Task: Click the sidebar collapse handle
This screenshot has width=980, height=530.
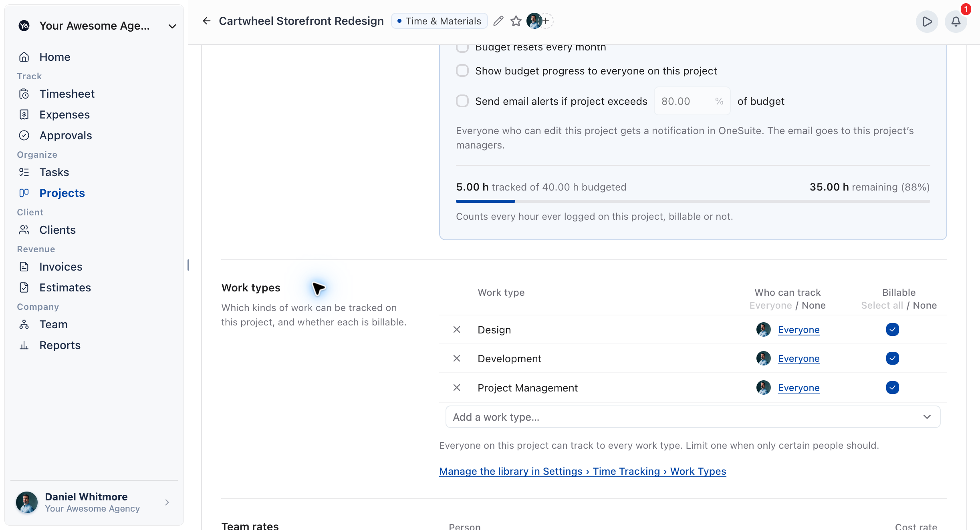Action: click(188, 265)
